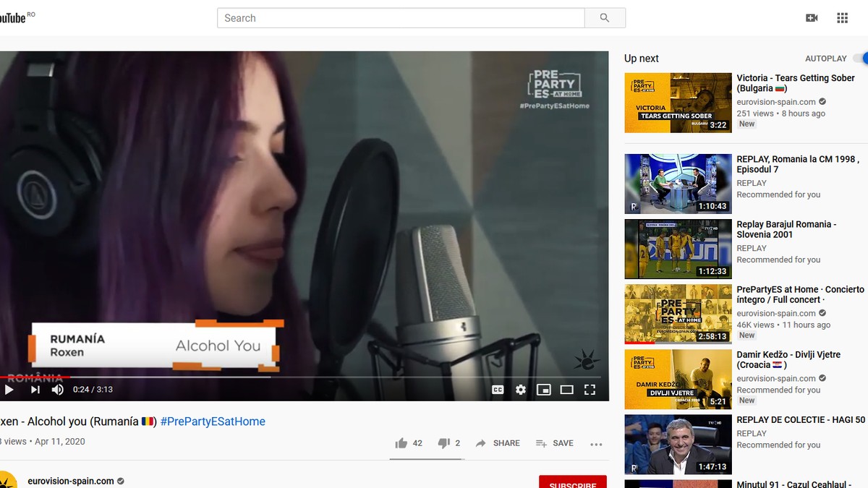The width and height of the screenshot is (868, 488).
Task: Dislike the video thumbs down icon
Action: point(444,443)
